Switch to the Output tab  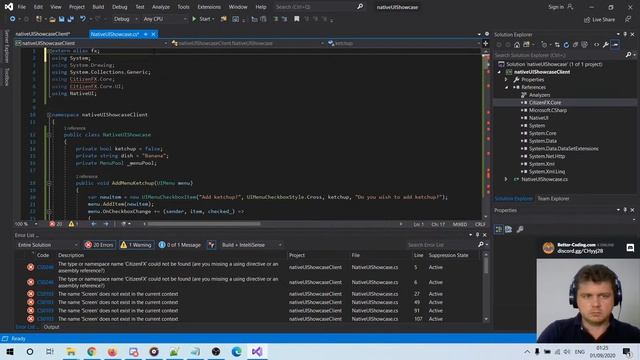coord(51,327)
